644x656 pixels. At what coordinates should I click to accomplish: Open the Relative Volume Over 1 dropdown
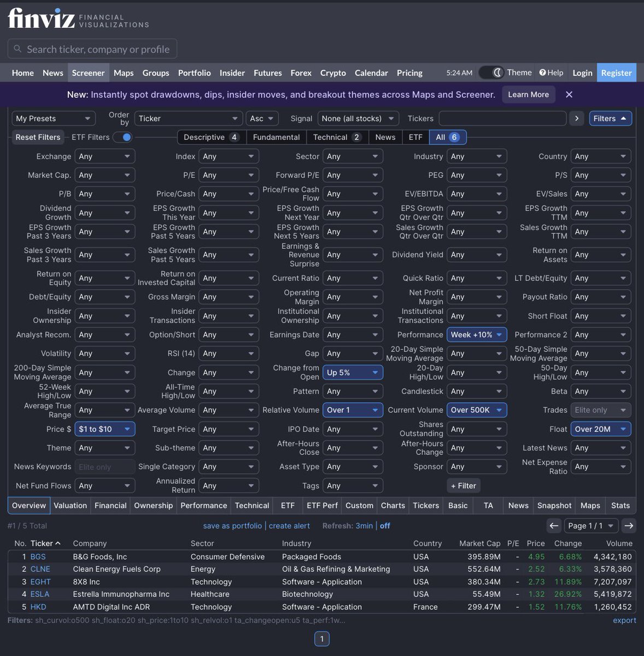pyautogui.click(x=353, y=410)
